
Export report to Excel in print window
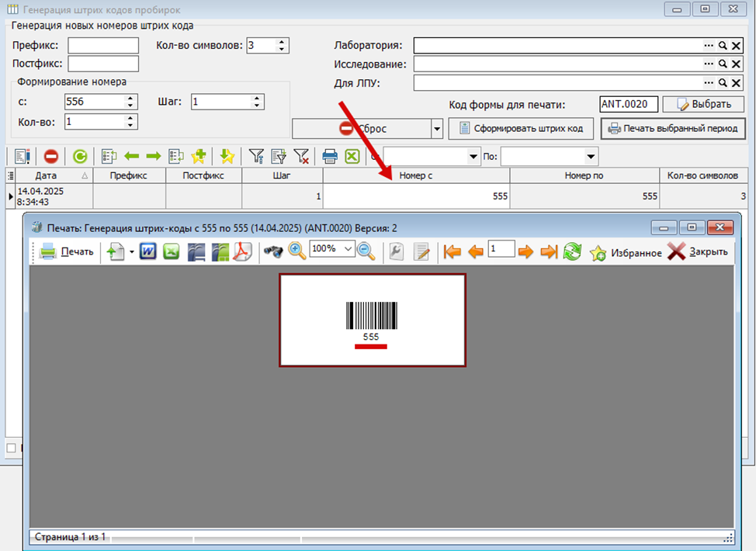pyautogui.click(x=172, y=251)
